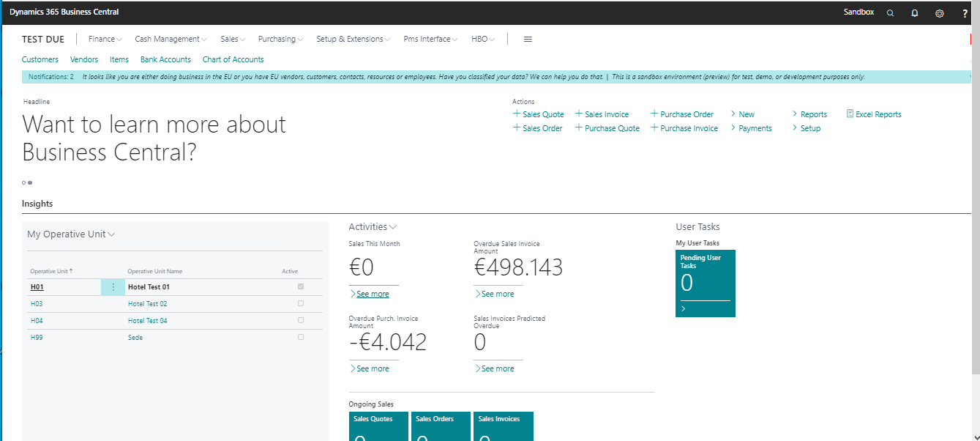980x441 pixels.
Task: Toggle the Active checkbox for Sede
Action: coord(301,337)
